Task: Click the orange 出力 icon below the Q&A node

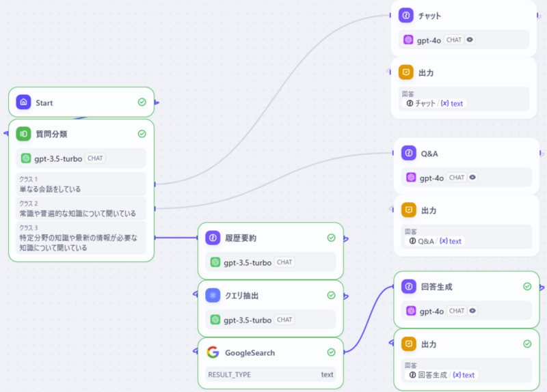Action: (409, 210)
